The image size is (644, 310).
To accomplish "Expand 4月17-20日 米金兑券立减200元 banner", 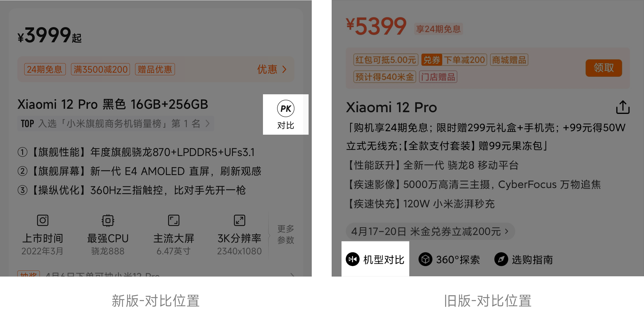I will [x=430, y=231].
